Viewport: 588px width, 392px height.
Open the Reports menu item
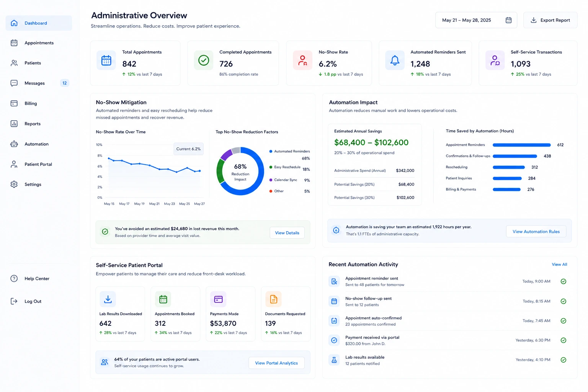click(x=39, y=124)
